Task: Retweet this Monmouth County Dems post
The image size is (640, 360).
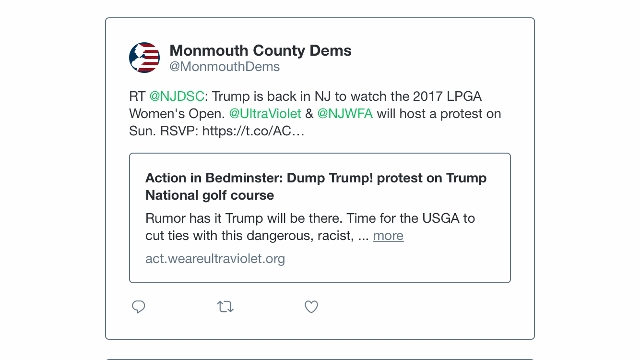Action: (225, 307)
